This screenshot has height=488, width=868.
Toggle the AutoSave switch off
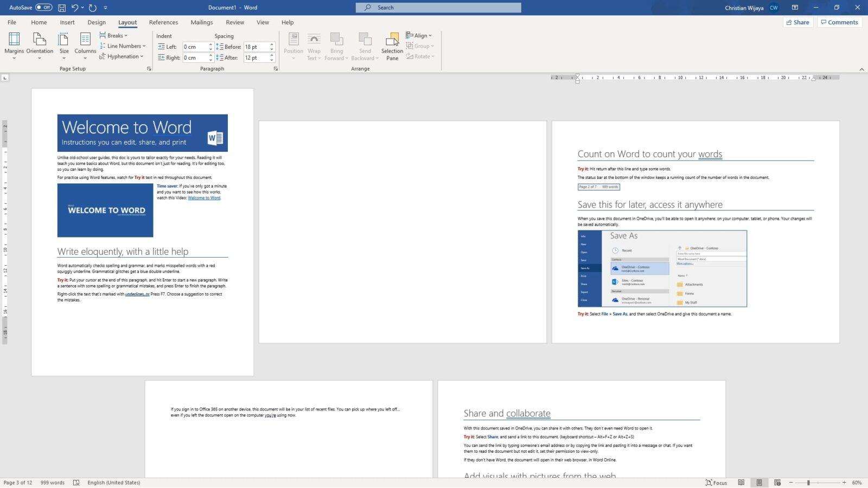pos(44,7)
